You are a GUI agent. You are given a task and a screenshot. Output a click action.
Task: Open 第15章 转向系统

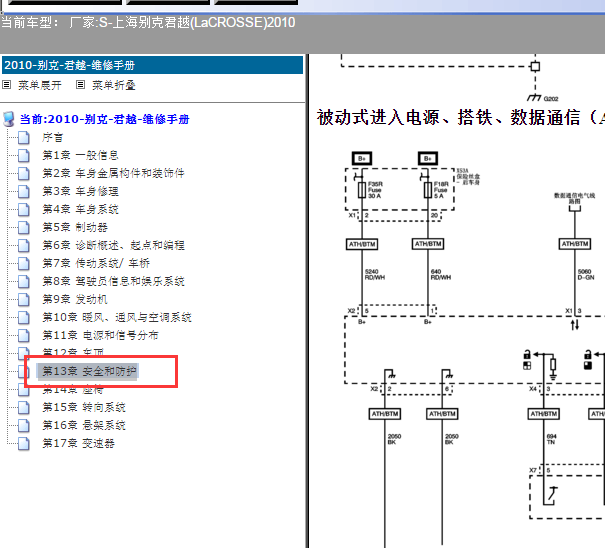tap(84, 408)
